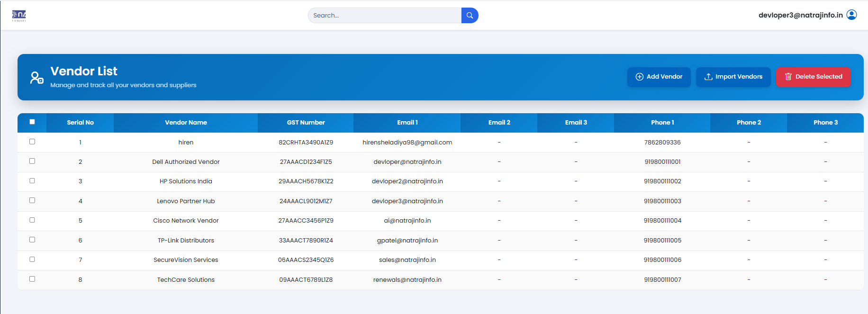This screenshot has height=314, width=868.
Task: Click 'TP-Link Distributors' cell
Action: click(x=186, y=241)
